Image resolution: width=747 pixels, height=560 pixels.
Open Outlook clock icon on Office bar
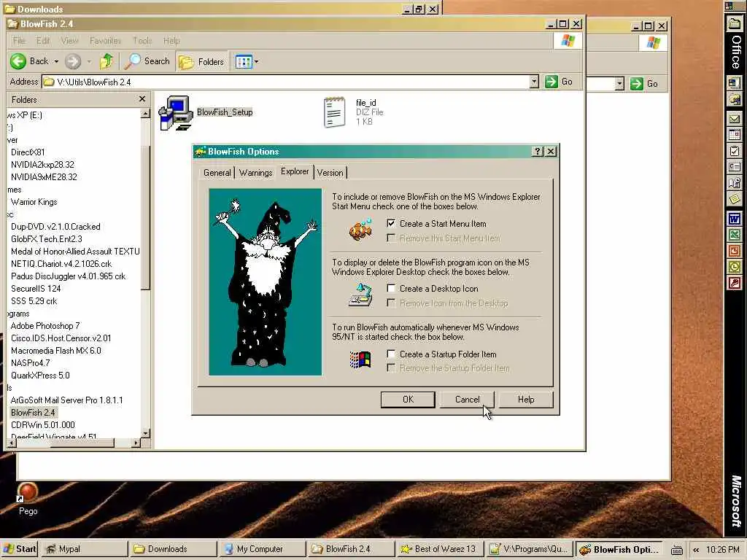(x=734, y=267)
